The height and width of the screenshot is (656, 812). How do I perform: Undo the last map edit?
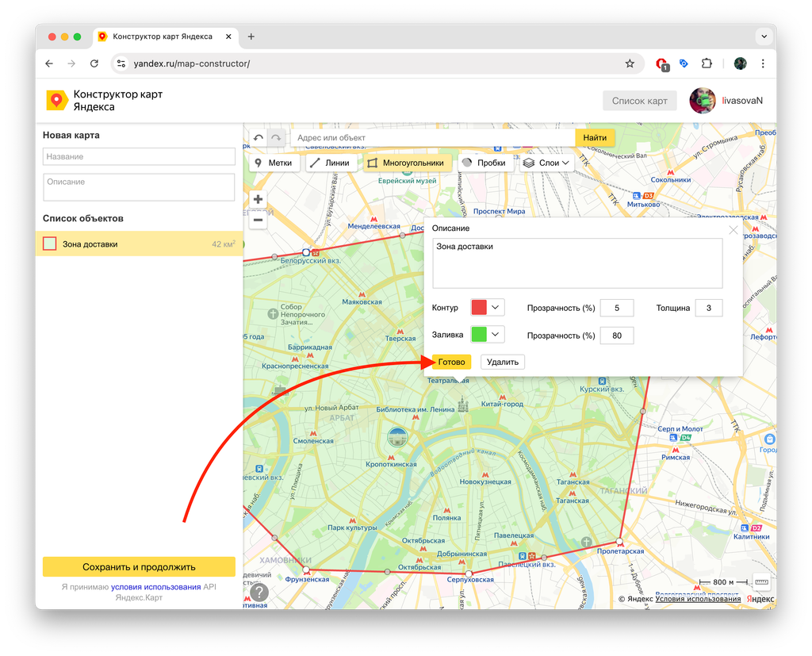click(259, 138)
